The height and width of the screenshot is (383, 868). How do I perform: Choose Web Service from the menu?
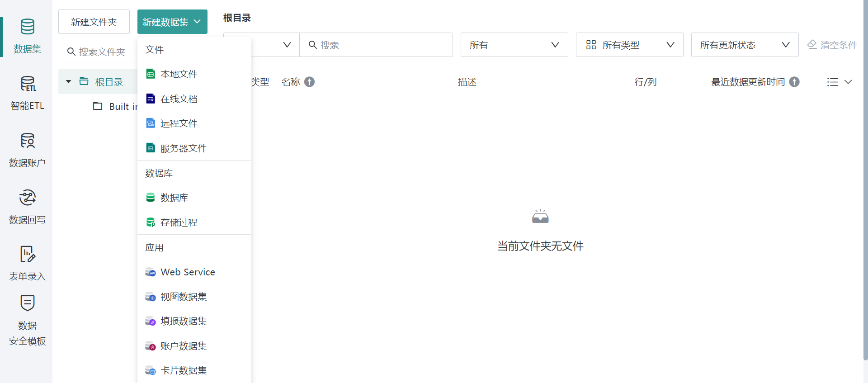188,272
